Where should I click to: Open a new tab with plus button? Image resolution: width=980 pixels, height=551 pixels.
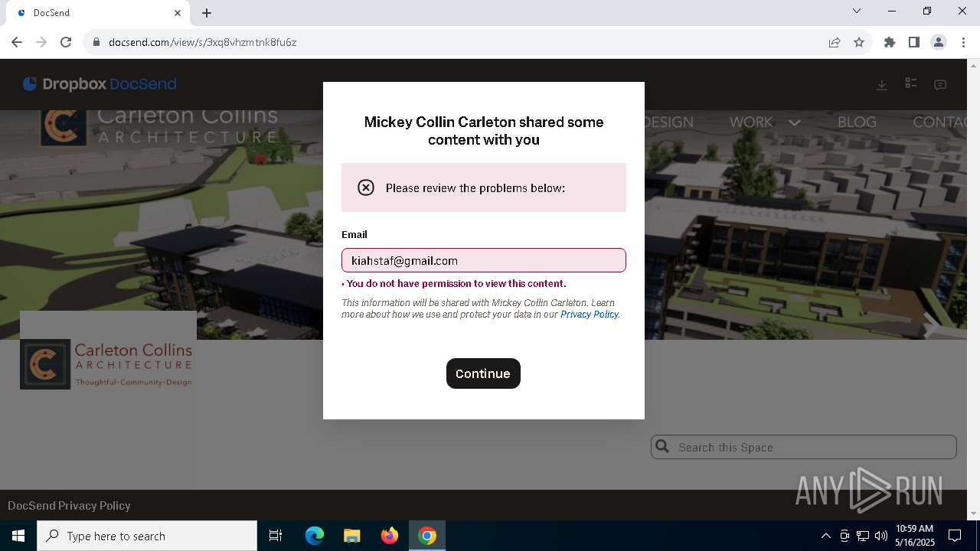pyautogui.click(x=207, y=13)
